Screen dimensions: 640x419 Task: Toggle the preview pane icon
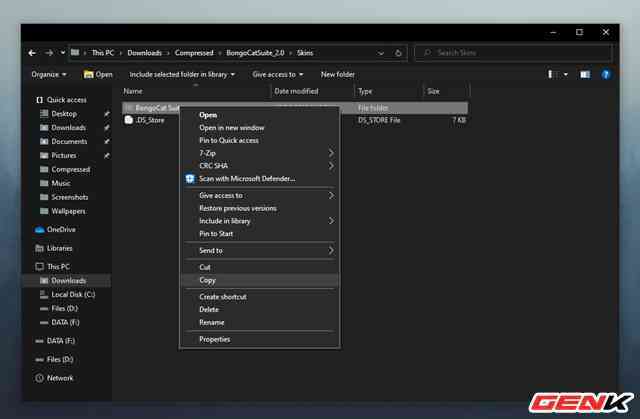585,75
